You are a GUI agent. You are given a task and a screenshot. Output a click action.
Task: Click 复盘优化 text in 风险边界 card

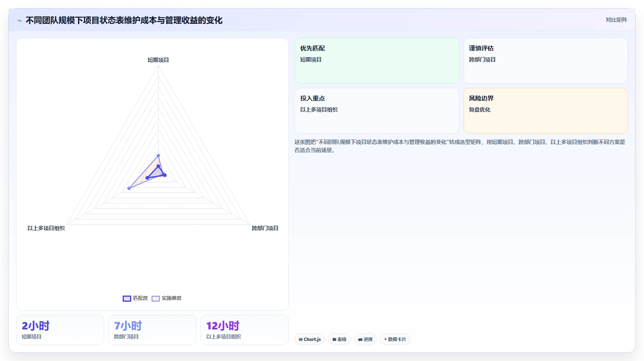tap(480, 110)
